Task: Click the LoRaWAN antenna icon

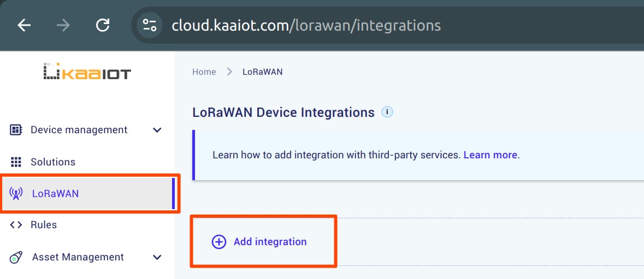Action: [x=16, y=194]
